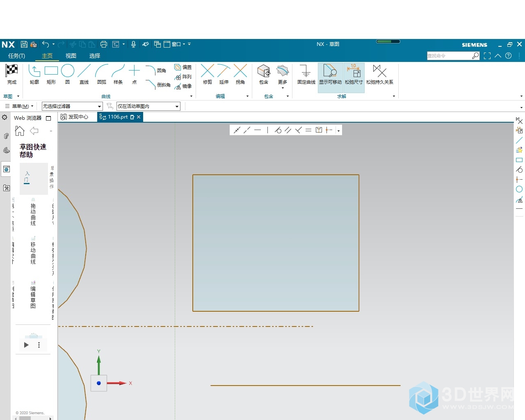This screenshot has width=525, height=420.
Task: Click the Print icon in quick toolbar
Action: click(x=104, y=44)
